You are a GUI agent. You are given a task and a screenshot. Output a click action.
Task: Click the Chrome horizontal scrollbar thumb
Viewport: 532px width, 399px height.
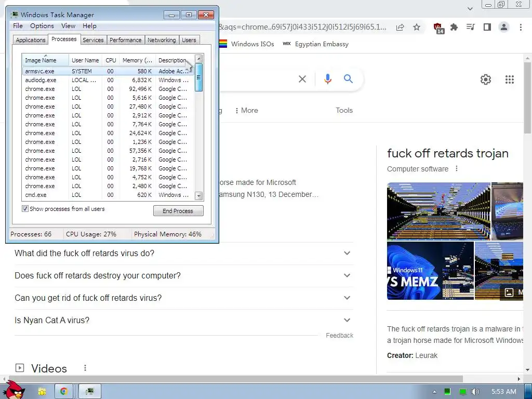point(235,379)
